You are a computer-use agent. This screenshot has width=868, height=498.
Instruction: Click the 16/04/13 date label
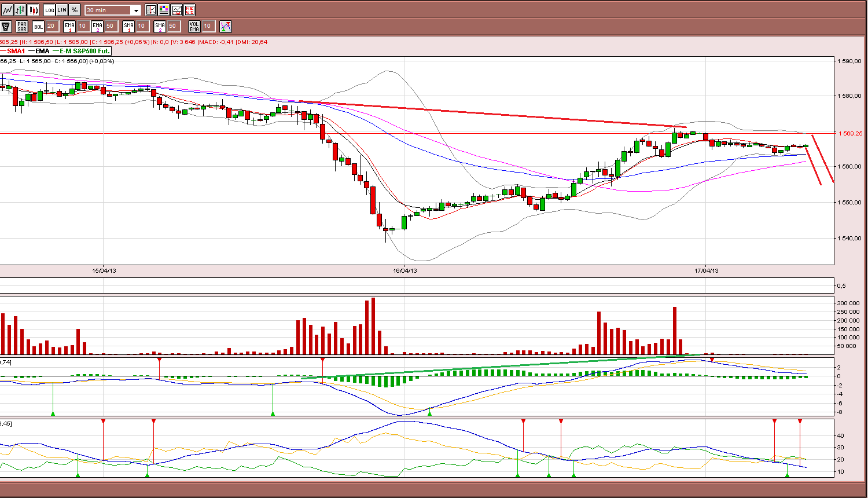coord(405,270)
